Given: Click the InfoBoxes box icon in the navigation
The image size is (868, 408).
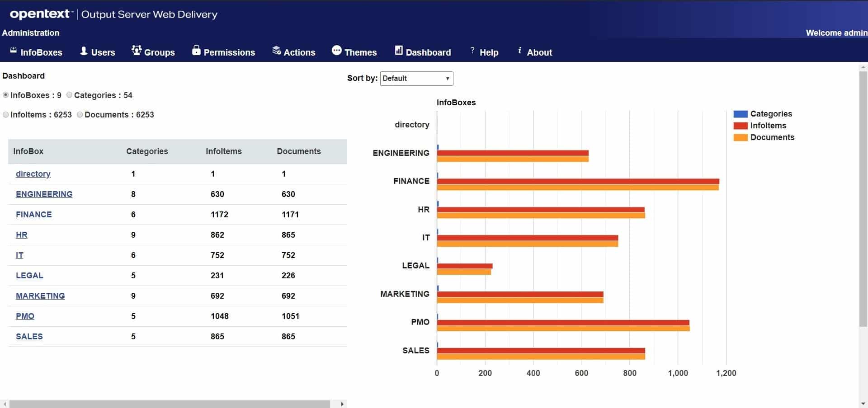Looking at the screenshot, I should click(13, 51).
